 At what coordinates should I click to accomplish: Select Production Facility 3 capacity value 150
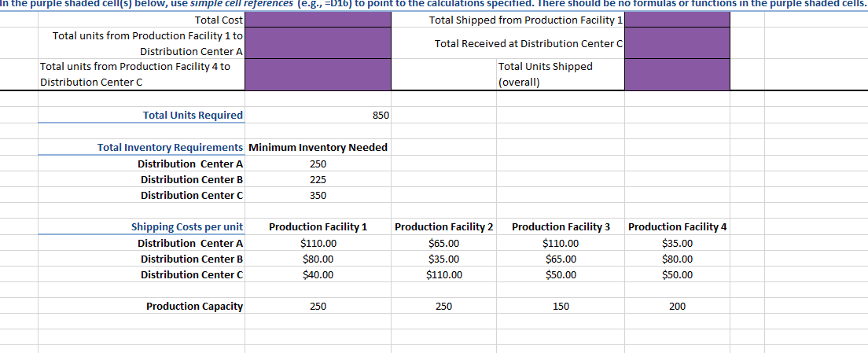click(561, 307)
